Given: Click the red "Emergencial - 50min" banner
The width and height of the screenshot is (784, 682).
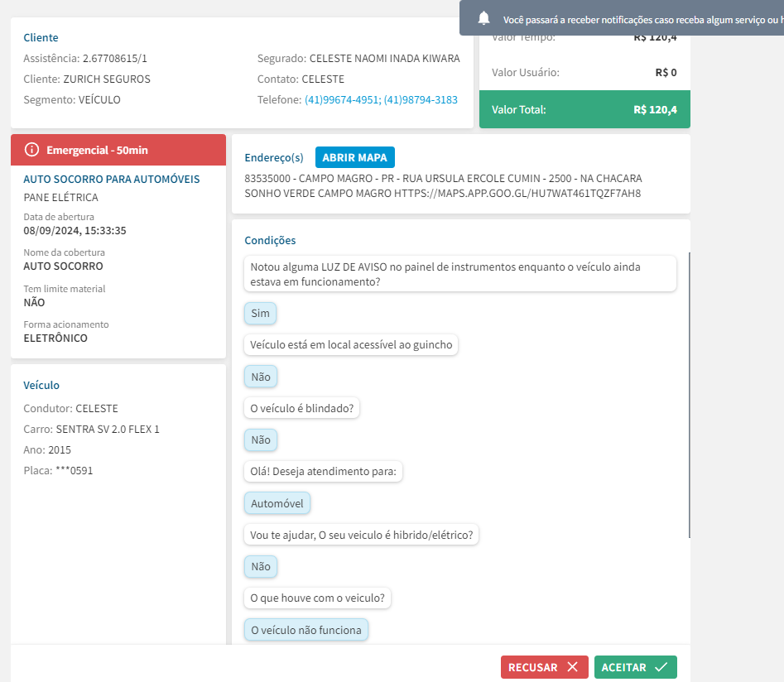Looking at the screenshot, I should tap(118, 150).
